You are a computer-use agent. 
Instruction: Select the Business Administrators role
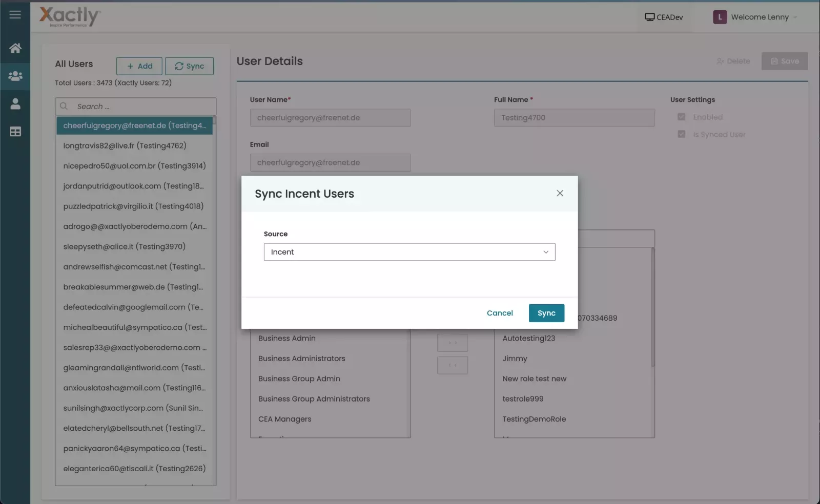coord(329,359)
